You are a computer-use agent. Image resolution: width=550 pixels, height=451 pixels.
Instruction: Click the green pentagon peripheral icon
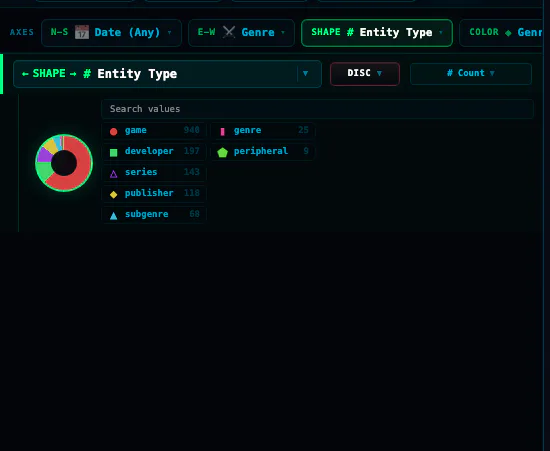(x=222, y=153)
